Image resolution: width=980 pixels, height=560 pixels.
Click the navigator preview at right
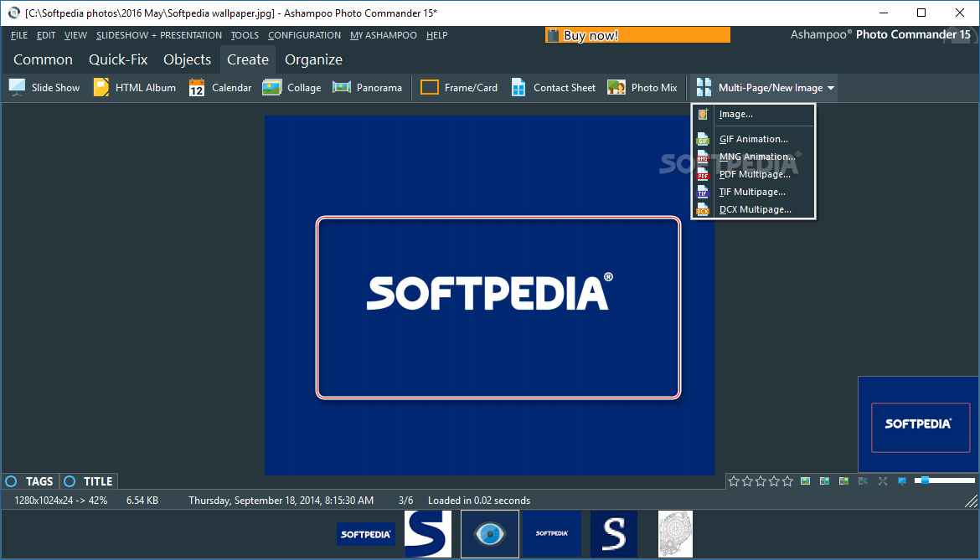point(918,424)
